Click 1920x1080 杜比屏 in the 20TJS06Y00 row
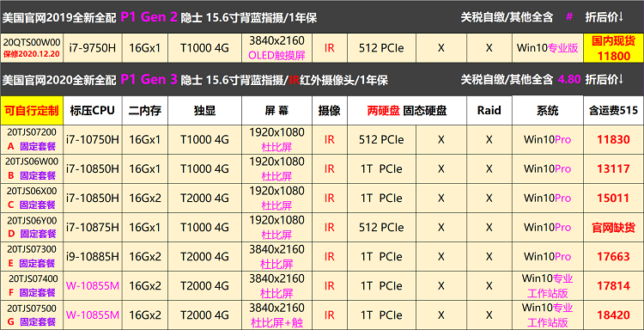The image size is (644, 330). tap(276, 227)
